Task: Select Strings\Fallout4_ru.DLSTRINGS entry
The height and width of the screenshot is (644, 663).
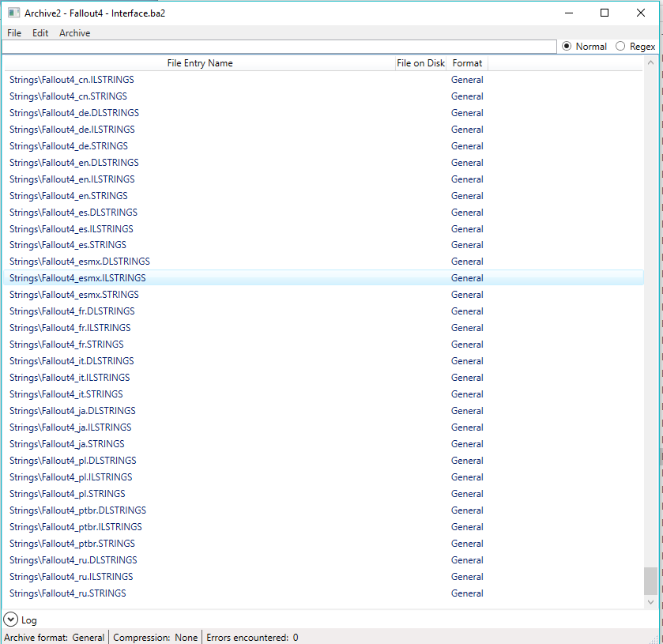Action: click(x=323, y=560)
